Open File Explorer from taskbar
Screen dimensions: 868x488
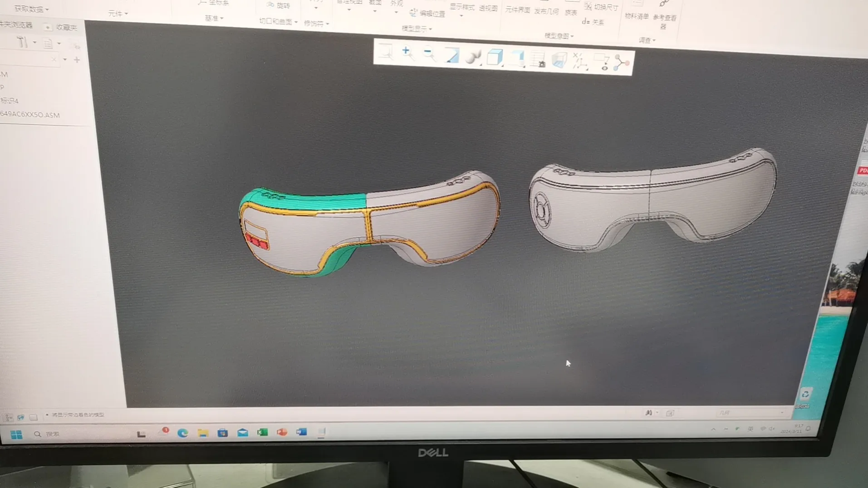click(202, 433)
